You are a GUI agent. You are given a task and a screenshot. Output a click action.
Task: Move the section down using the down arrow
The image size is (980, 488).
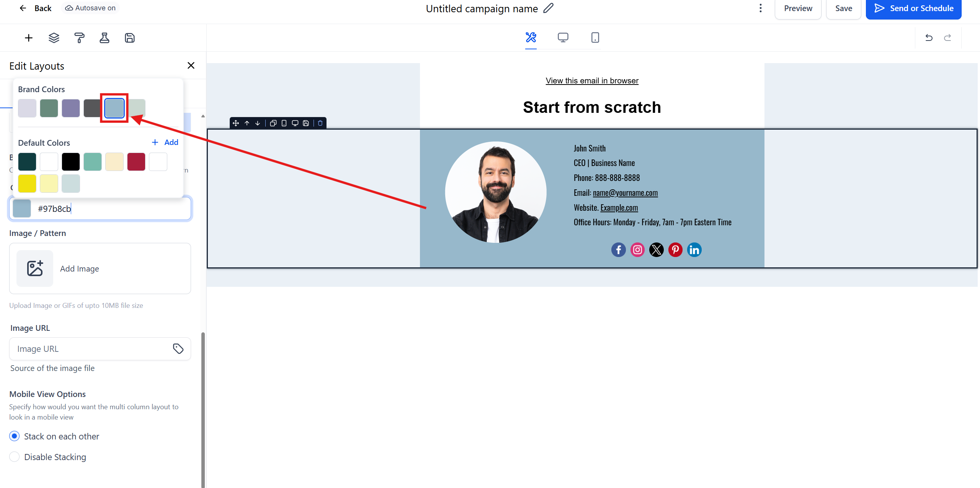[x=258, y=123]
